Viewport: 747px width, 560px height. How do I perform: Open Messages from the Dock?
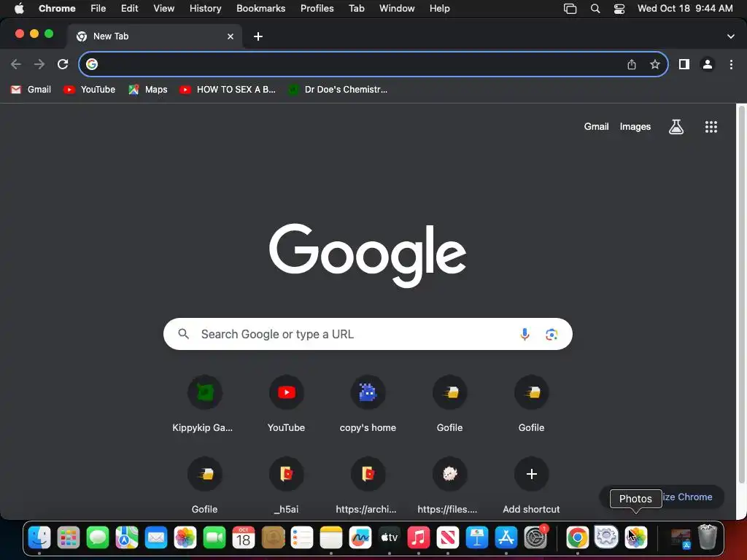(x=98, y=537)
